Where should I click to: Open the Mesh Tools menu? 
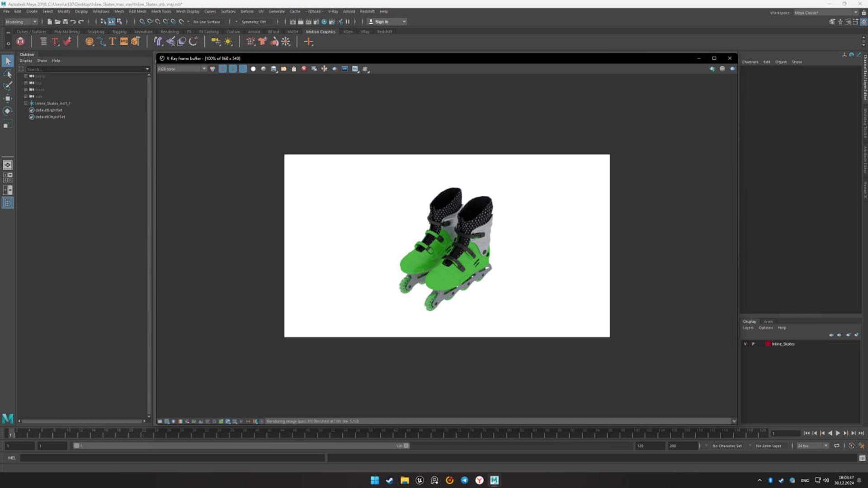(x=161, y=12)
